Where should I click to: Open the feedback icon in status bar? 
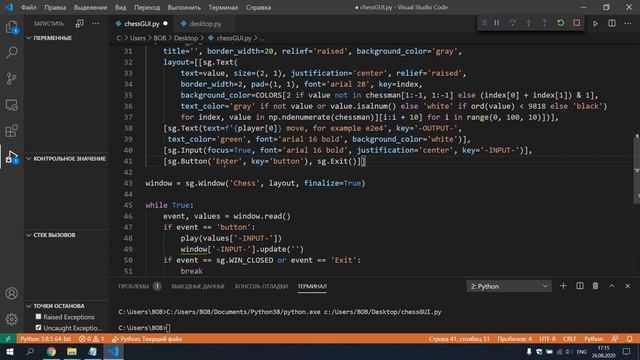pos(615,339)
